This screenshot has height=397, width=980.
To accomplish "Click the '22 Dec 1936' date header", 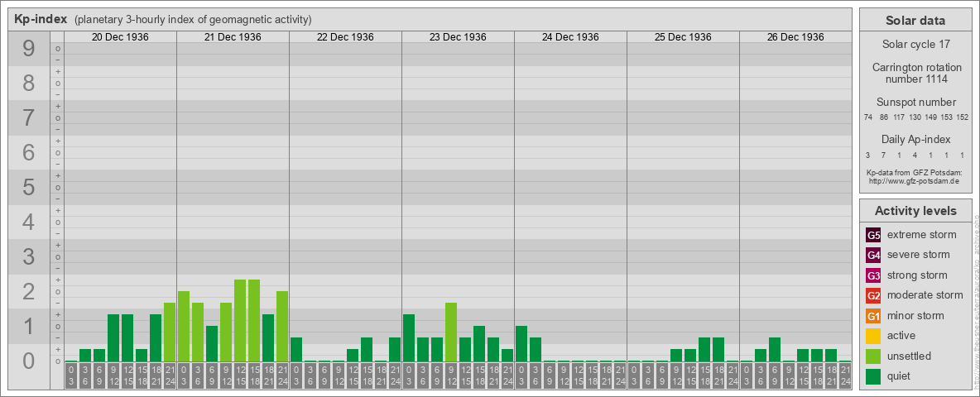I will pyautogui.click(x=345, y=37).
